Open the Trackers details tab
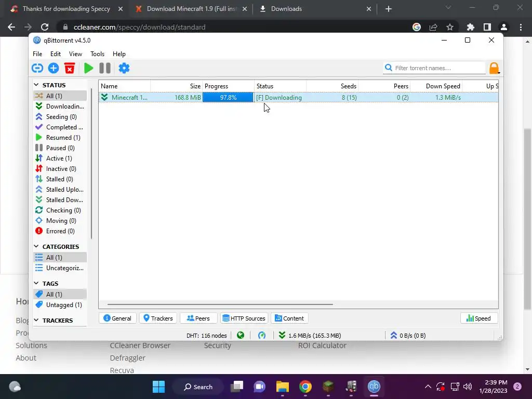532x399 pixels. pyautogui.click(x=158, y=318)
